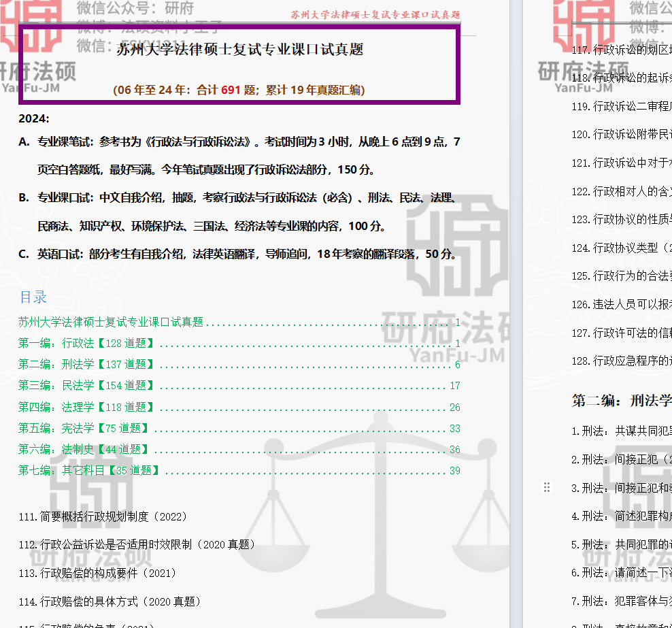Click the section heading 第二编：刑法学 on right page

pos(622,400)
